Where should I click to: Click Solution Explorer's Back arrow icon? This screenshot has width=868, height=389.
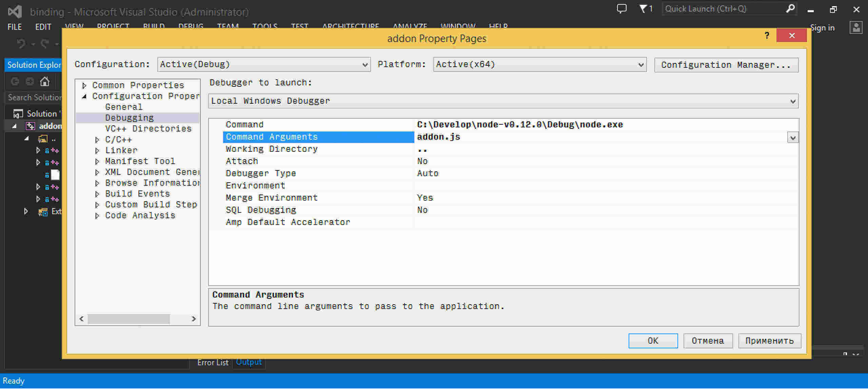(x=15, y=81)
